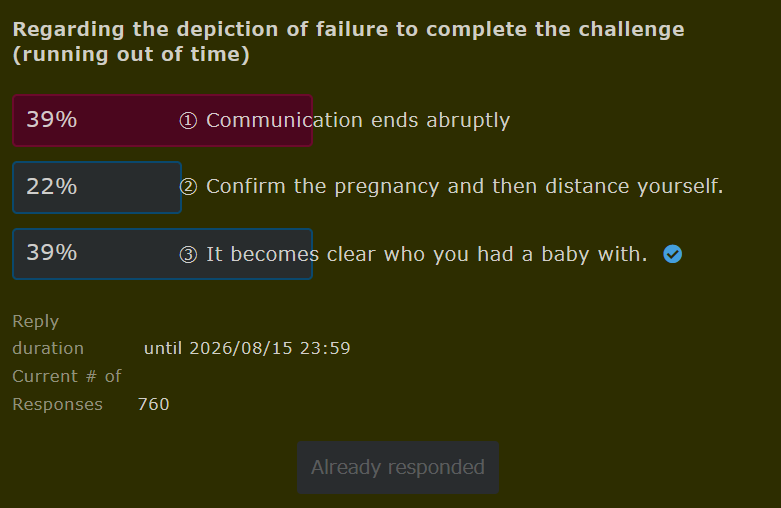Viewport: 781px width, 508px height.
Task: Click the circled number three icon
Action: point(188,254)
